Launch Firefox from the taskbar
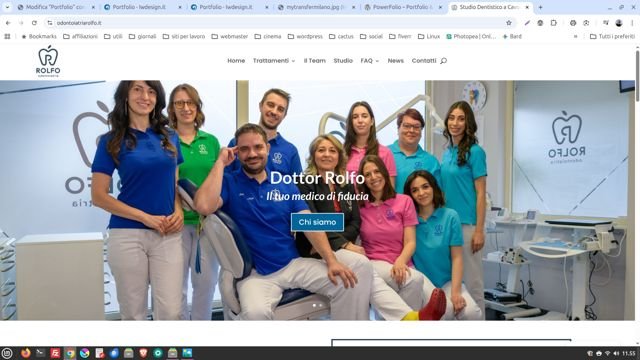The width and height of the screenshot is (640, 360). 26,353
